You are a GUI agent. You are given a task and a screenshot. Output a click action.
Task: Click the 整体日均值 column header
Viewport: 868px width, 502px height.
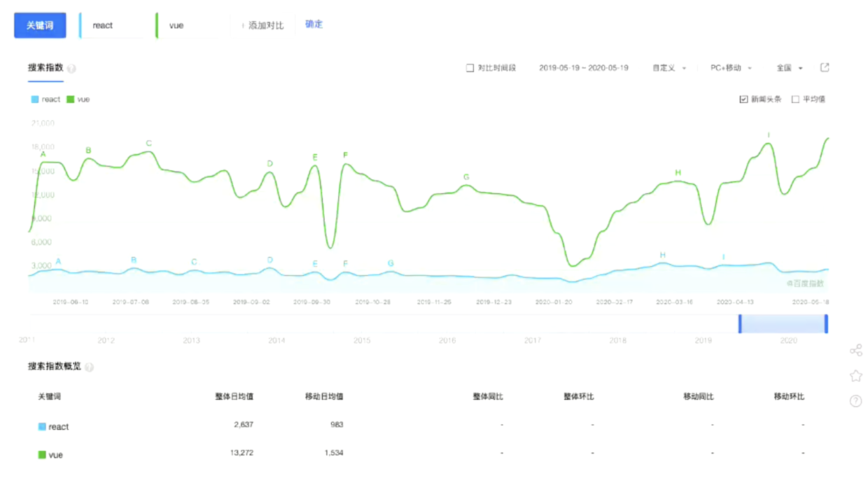234,397
